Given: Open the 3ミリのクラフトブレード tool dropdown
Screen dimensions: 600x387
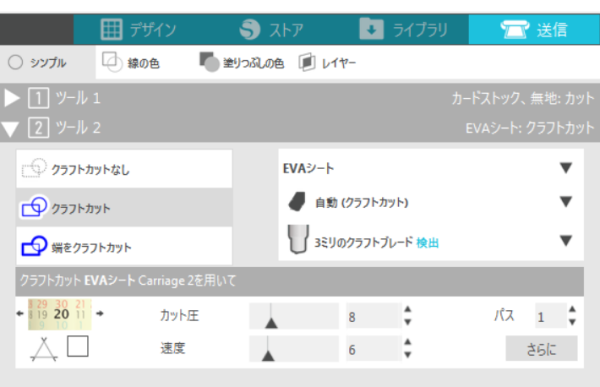Looking at the screenshot, I should click(431, 241).
